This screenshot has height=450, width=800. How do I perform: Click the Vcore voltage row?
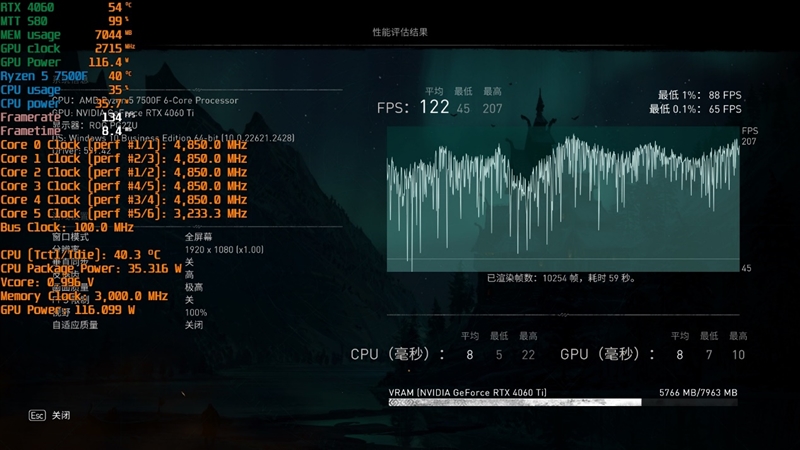(x=47, y=282)
